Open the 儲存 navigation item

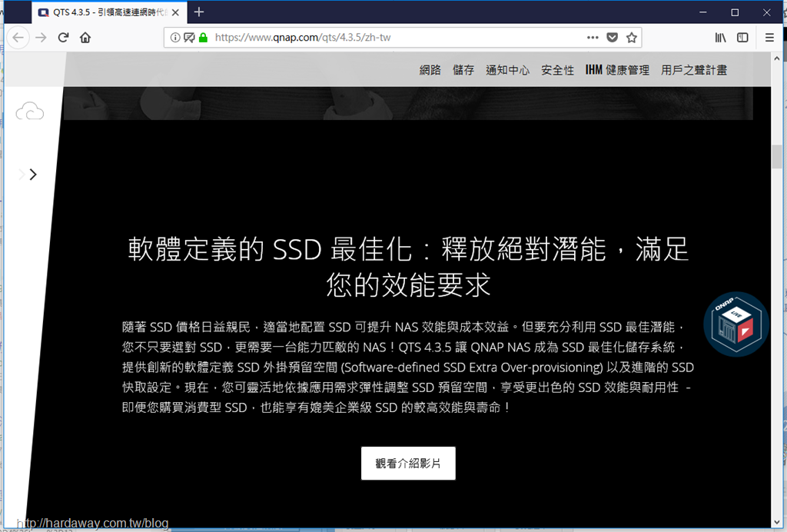[463, 70]
